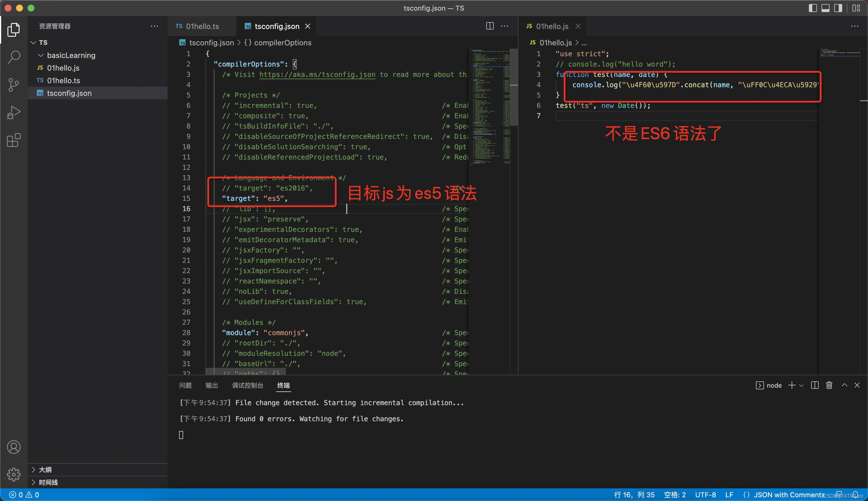Image resolution: width=868 pixels, height=501 pixels.
Task: Switch to the 问题 problems tab
Action: click(x=185, y=385)
